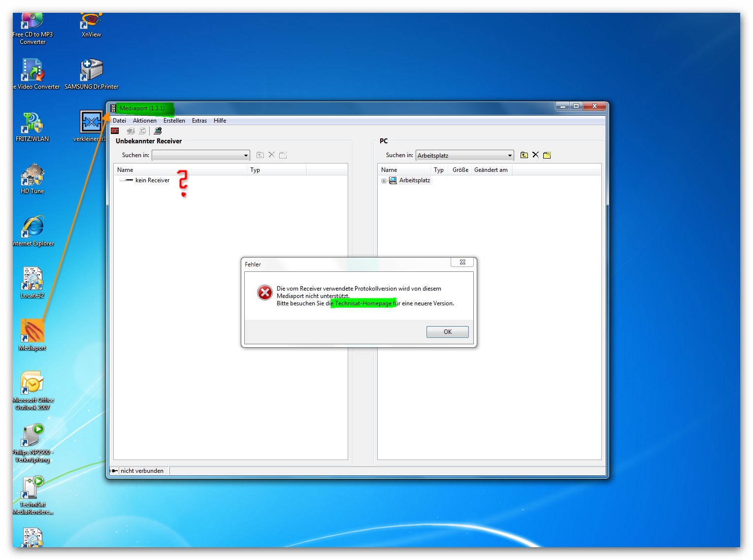Open Free CD to MP3 Converter shortcut
This screenshot has width=753, height=560.
pos(33,29)
